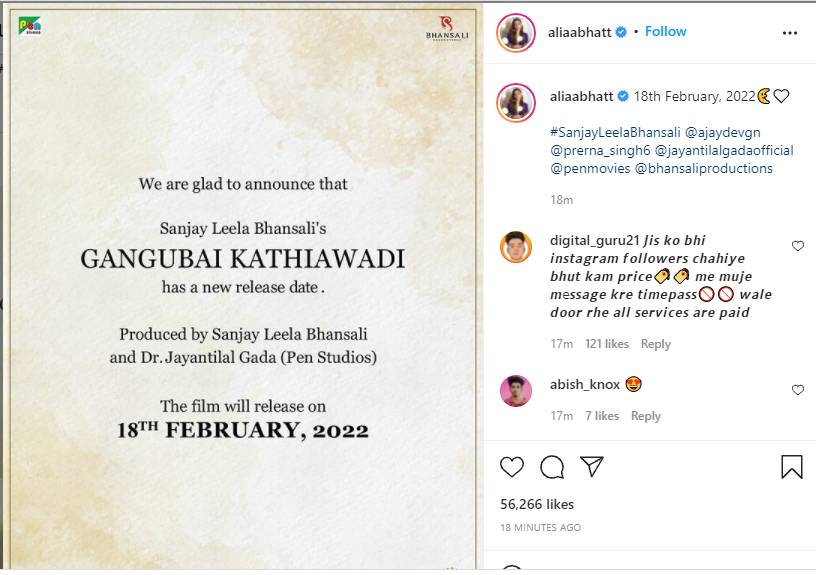Like digital_guru21's comment with the heart

(797, 246)
